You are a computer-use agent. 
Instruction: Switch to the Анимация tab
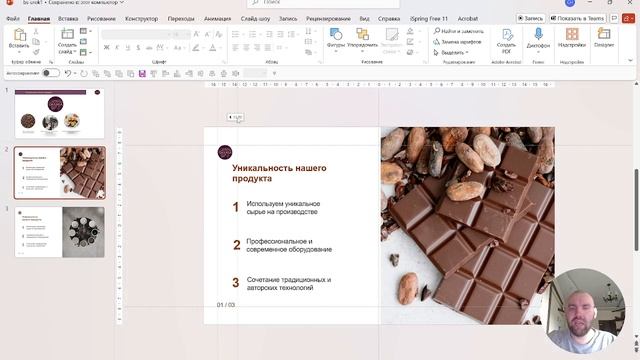tap(218, 19)
